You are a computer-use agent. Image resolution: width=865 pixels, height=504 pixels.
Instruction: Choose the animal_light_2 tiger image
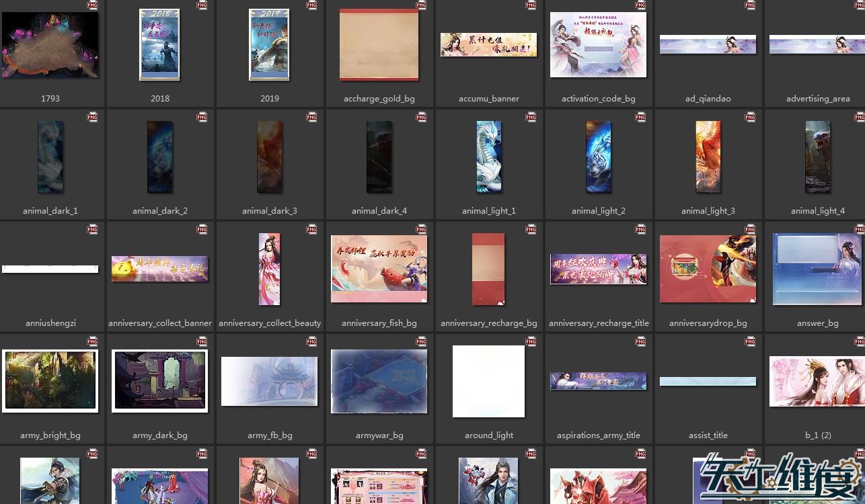pyautogui.click(x=598, y=157)
